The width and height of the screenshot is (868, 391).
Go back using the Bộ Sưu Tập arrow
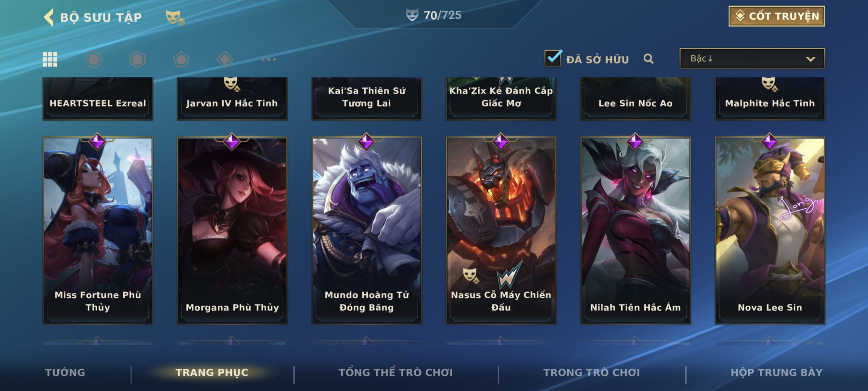tap(49, 17)
